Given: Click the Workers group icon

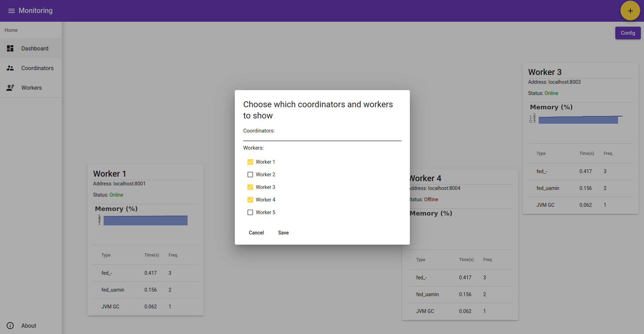Looking at the screenshot, I should (10, 88).
